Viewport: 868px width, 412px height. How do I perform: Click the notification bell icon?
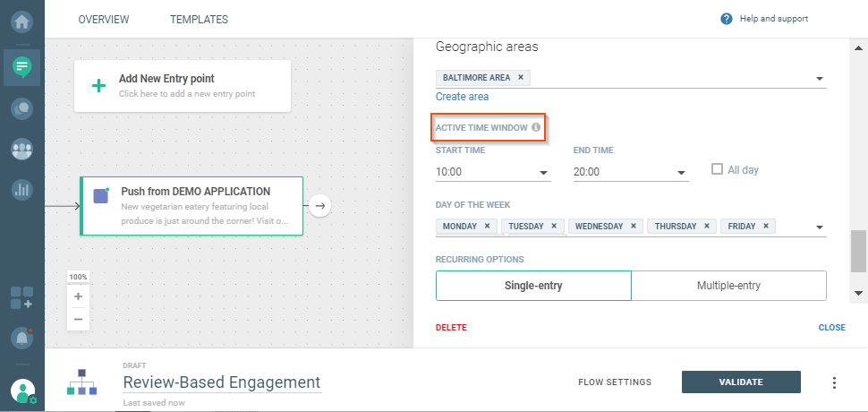pos(21,338)
